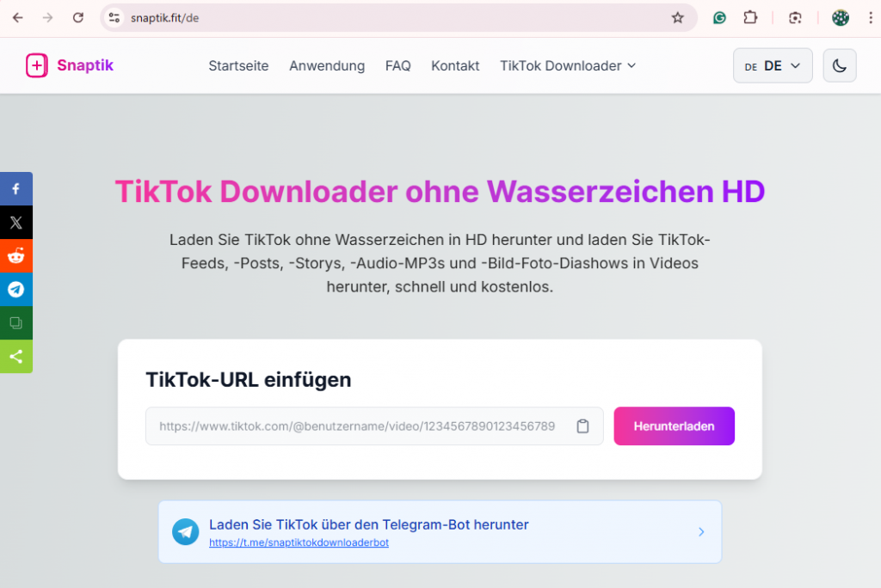Screen dimensions: 881x588
Task: Click the Snaptik logo icon
Action: click(36, 65)
